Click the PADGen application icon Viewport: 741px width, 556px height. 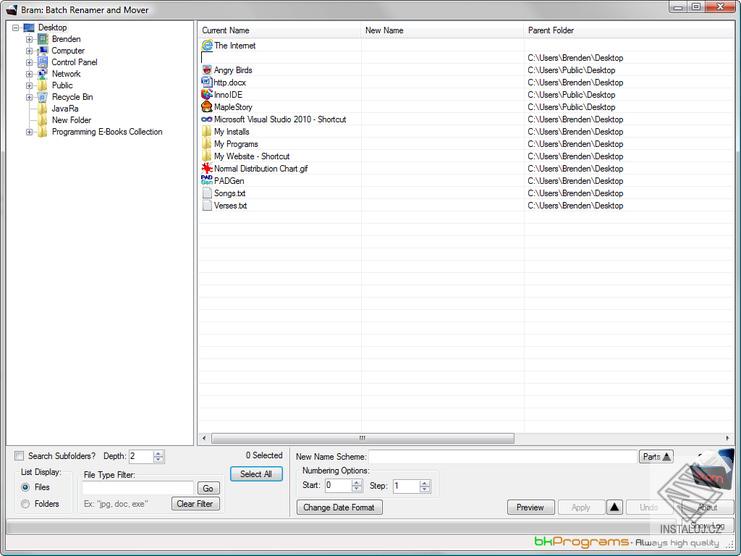tap(207, 180)
